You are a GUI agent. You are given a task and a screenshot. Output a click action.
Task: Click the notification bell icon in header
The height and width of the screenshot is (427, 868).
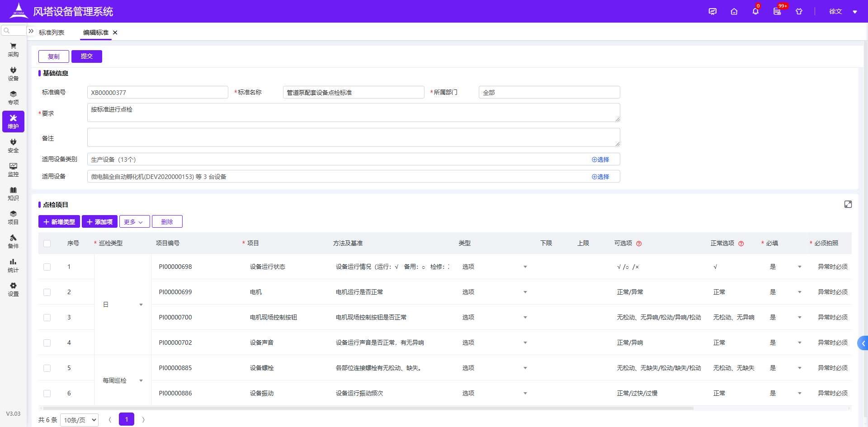755,11
